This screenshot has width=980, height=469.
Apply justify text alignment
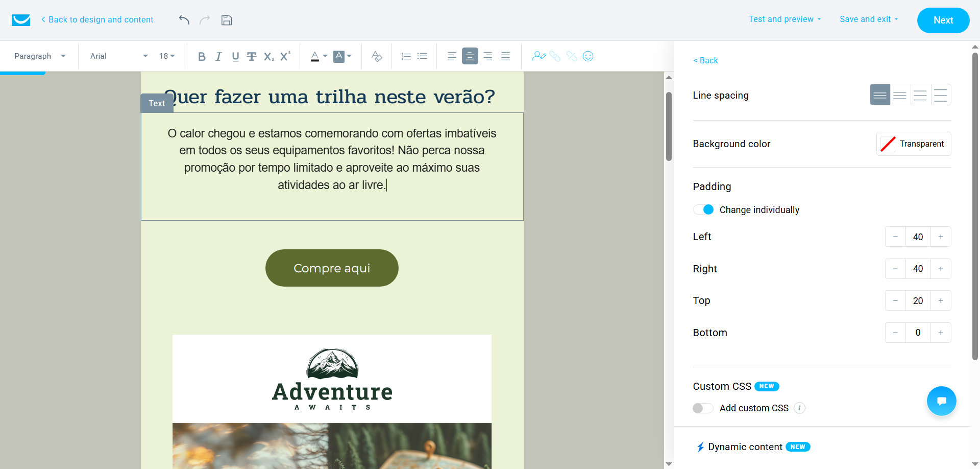click(x=505, y=56)
